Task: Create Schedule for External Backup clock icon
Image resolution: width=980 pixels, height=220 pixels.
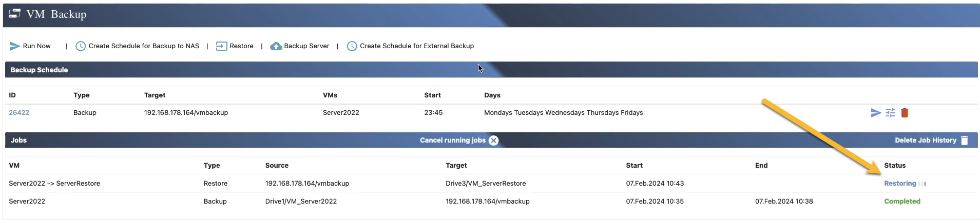Action: 352,46
